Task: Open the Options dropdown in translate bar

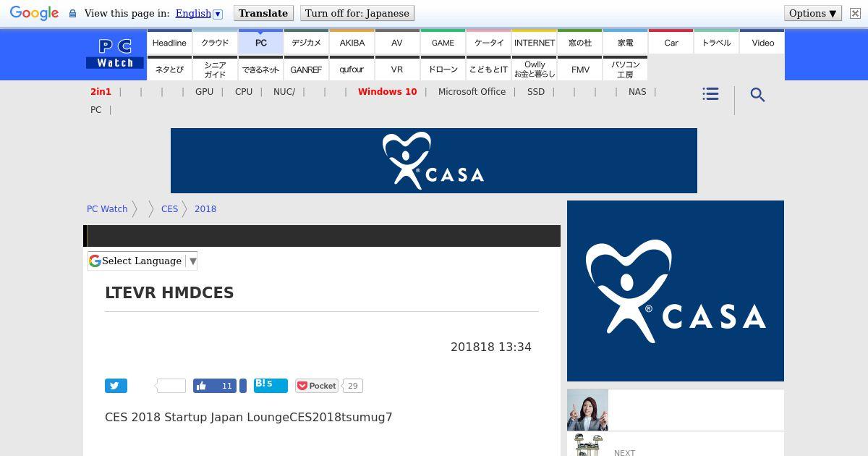Action: 813,13
